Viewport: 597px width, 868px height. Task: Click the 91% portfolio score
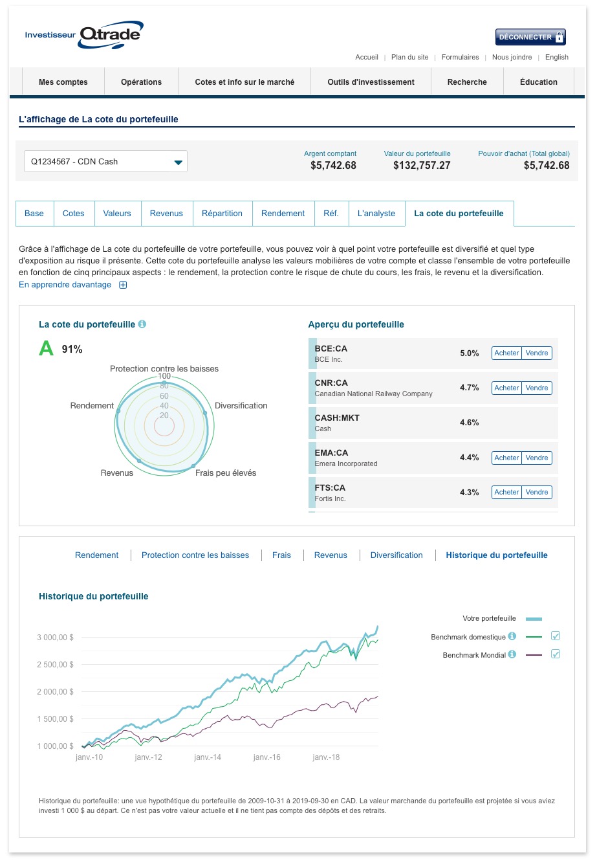[x=72, y=350]
